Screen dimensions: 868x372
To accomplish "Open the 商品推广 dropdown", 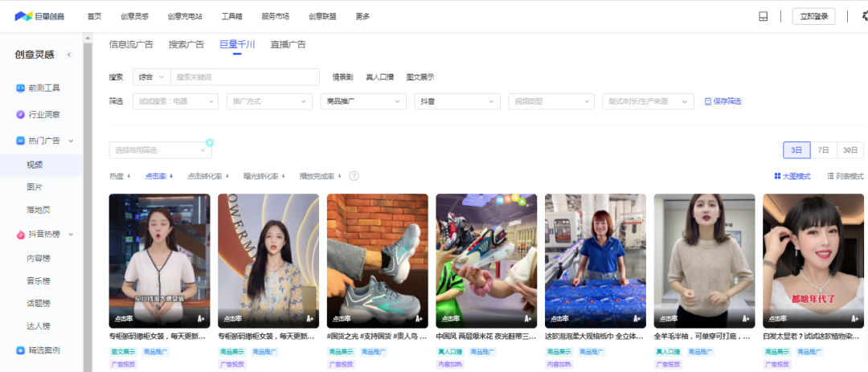I will point(364,101).
